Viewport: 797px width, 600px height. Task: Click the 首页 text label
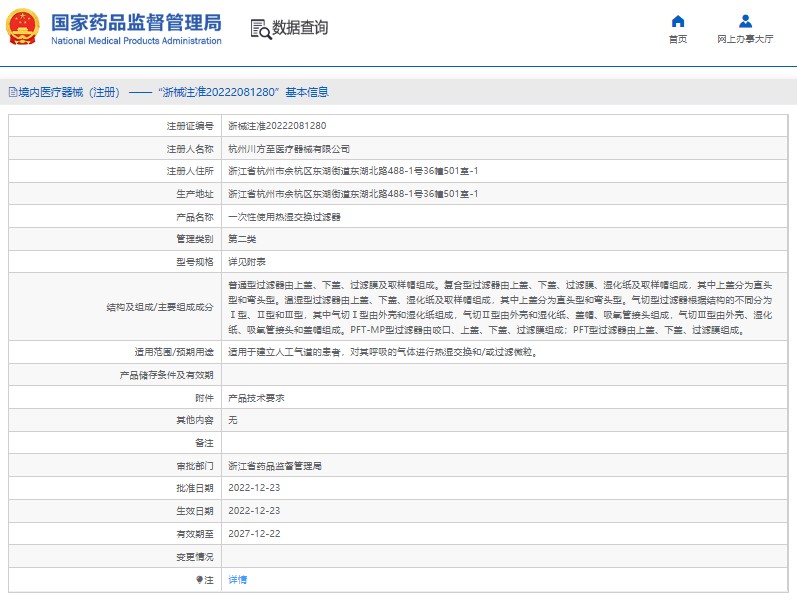[x=678, y=39]
